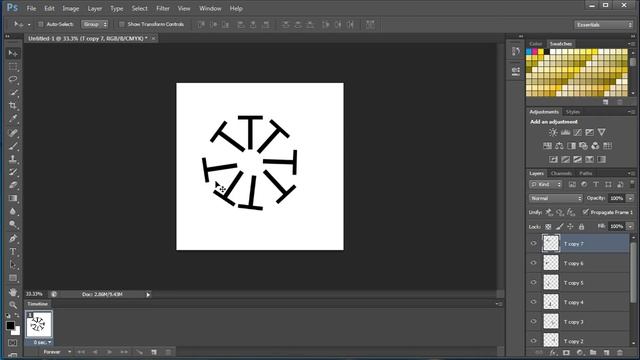Open the Window menu
This screenshot has height=360, width=640.
(x=210, y=9)
